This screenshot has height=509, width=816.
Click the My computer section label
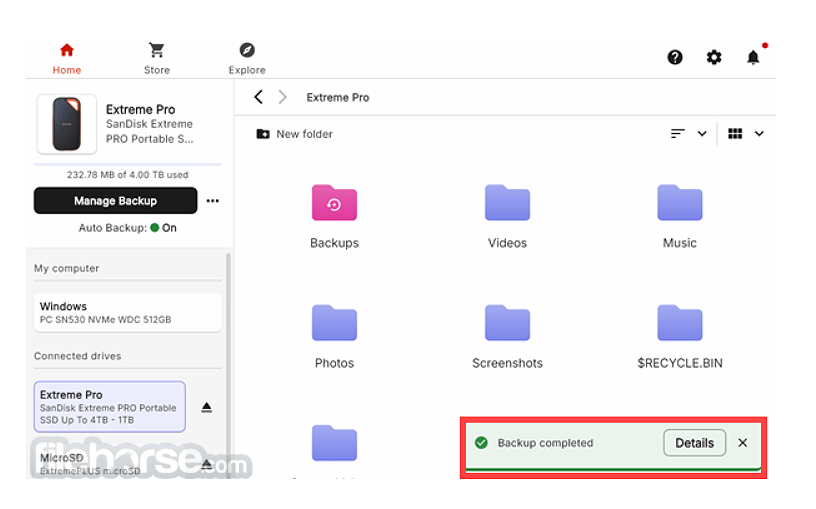(x=67, y=269)
